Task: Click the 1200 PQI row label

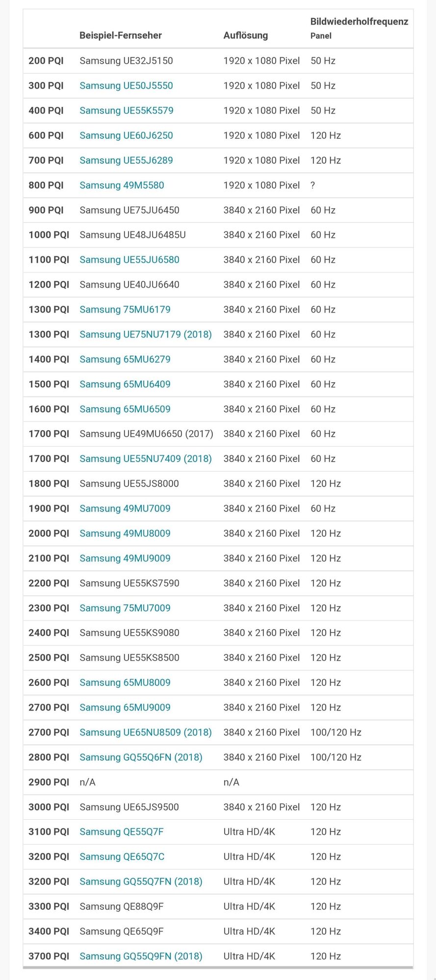Action: 49,285
